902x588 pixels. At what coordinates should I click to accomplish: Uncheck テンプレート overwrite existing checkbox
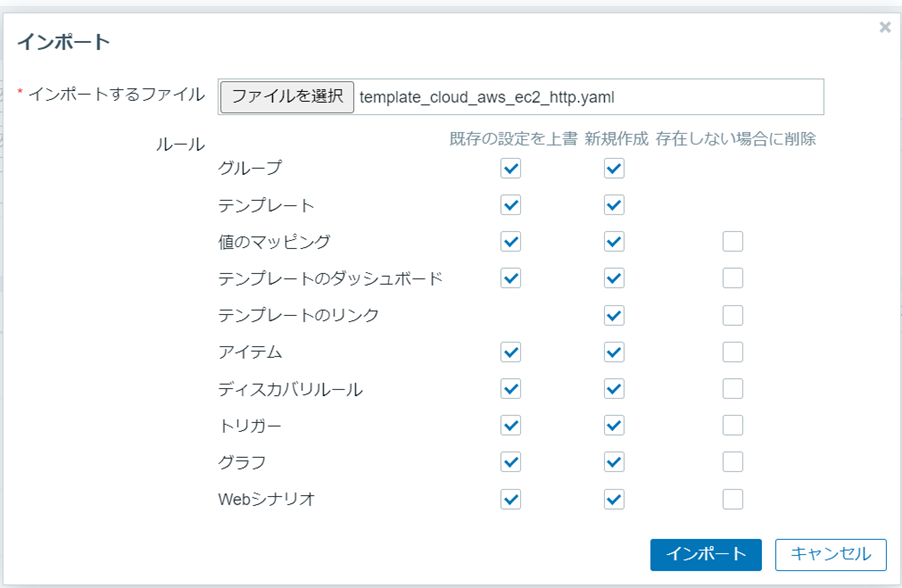(x=511, y=205)
